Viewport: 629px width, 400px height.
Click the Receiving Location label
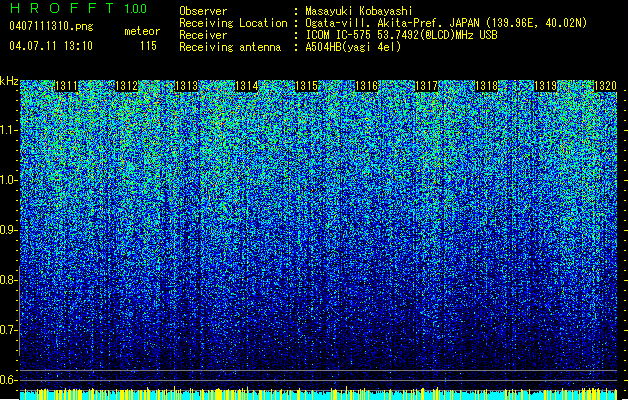(233, 23)
